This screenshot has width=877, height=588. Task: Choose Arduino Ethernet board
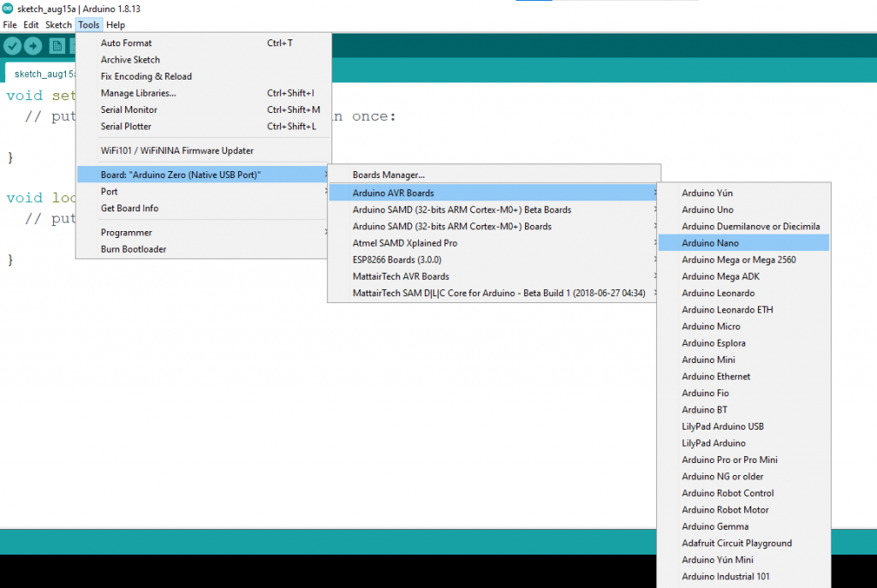point(744,377)
